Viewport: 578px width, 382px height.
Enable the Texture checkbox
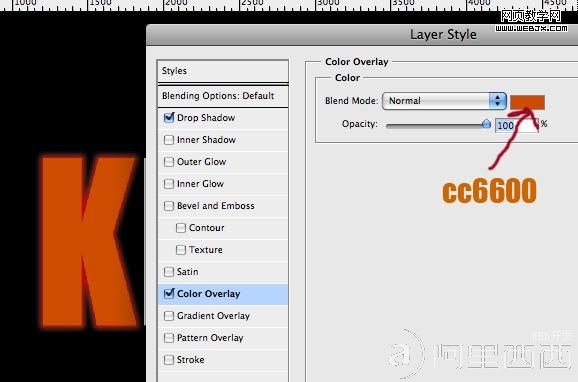(181, 250)
